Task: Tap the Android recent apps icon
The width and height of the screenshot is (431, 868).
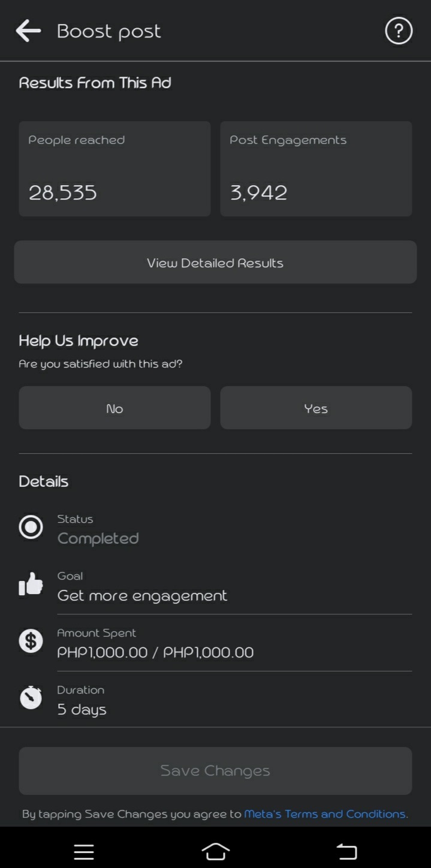Action: (84, 852)
